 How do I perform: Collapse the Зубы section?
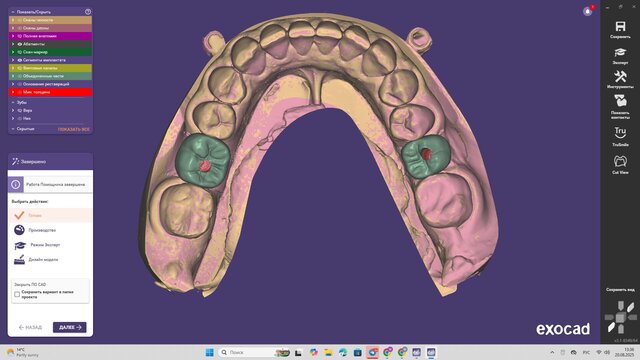point(13,102)
